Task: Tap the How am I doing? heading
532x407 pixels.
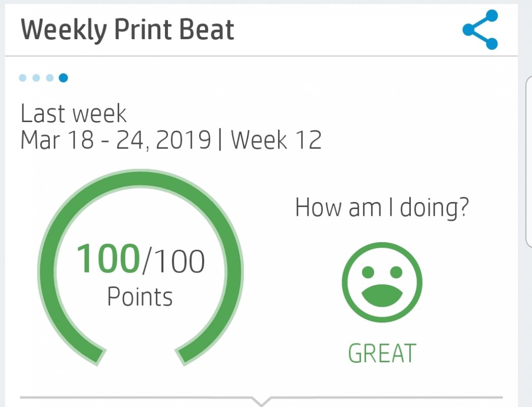Action: tap(382, 207)
